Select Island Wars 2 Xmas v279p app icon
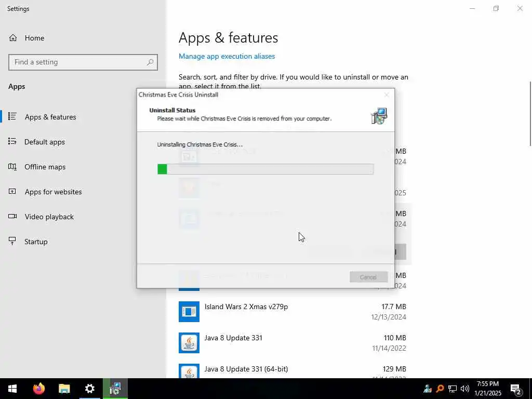The height and width of the screenshot is (399, 532). [x=189, y=312]
